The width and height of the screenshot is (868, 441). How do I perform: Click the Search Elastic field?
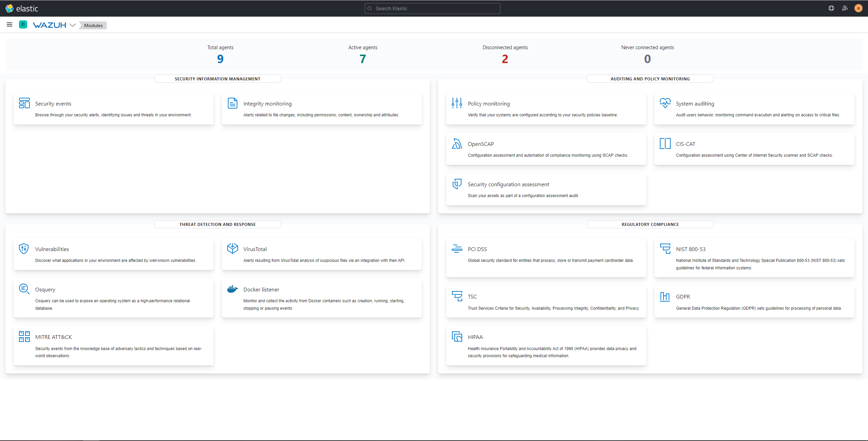tap(432, 8)
